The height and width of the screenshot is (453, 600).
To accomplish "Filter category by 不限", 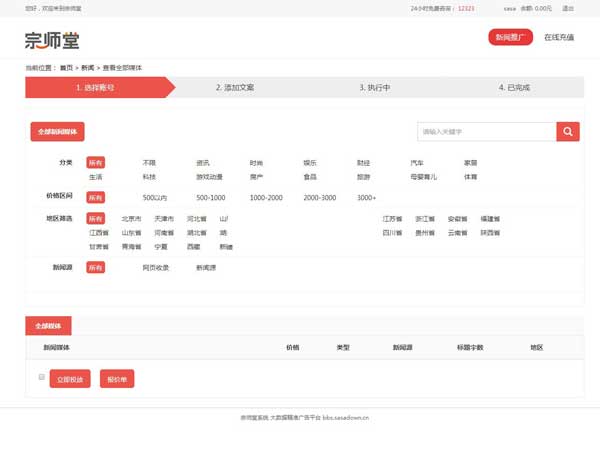I will (149, 163).
